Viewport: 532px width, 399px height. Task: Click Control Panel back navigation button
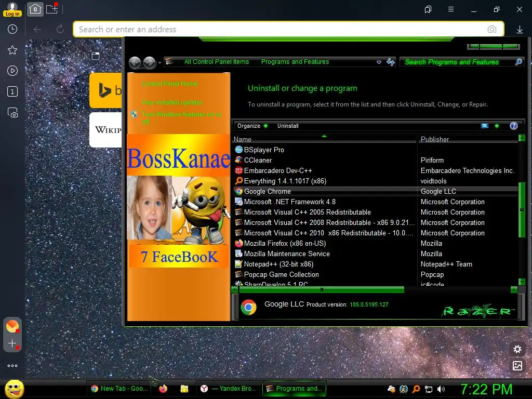click(x=135, y=62)
